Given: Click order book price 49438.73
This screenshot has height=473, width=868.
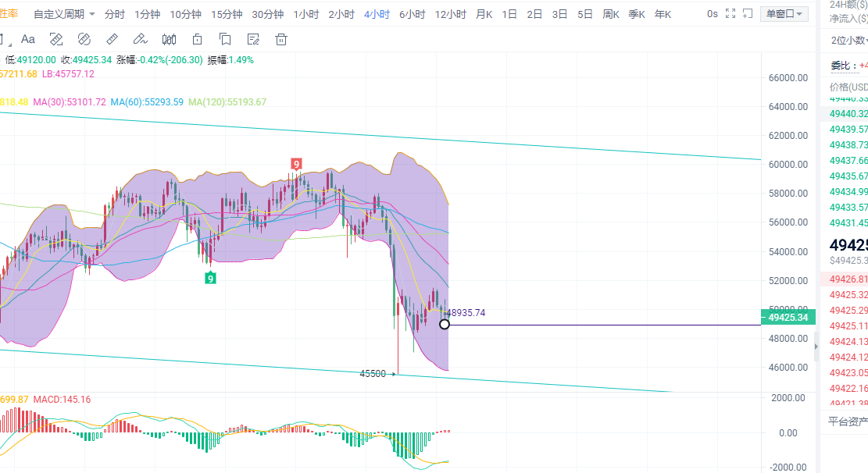Looking at the screenshot, I should pos(848,145).
